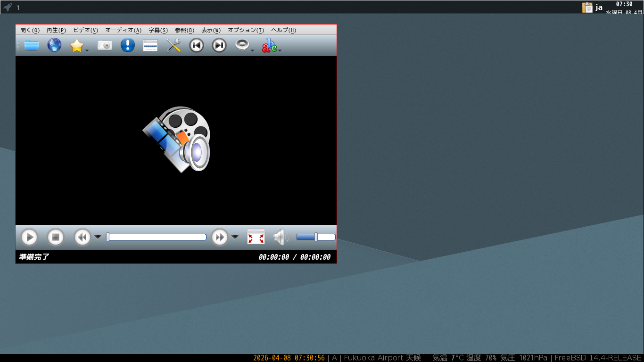Click the favorites star icon
The width and height of the screenshot is (644, 362).
click(x=76, y=45)
